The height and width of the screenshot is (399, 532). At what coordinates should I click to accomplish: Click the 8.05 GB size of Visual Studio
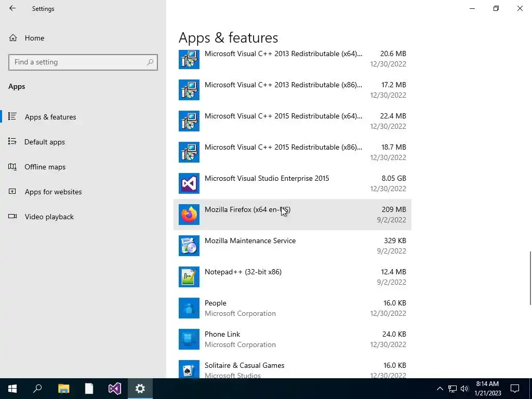pyautogui.click(x=394, y=179)
